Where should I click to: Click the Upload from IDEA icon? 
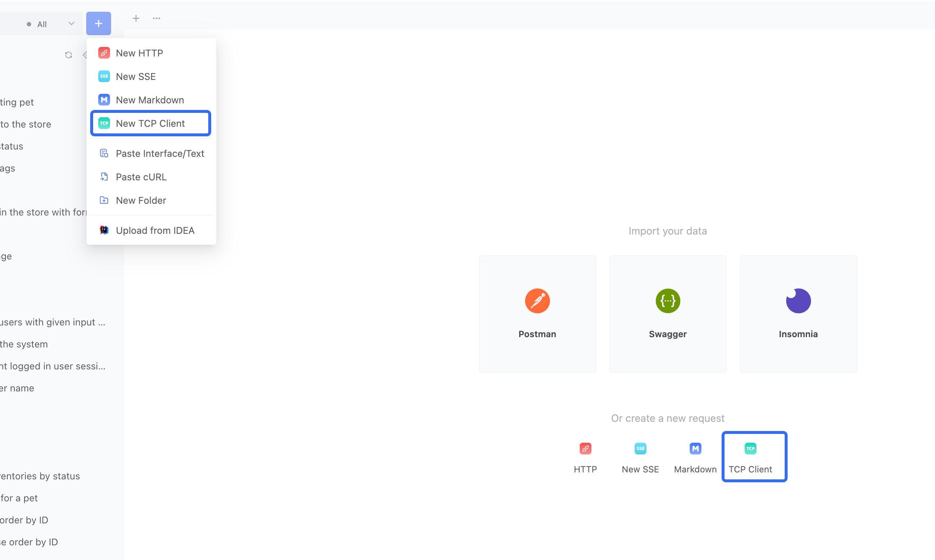(x=104, y=231)
